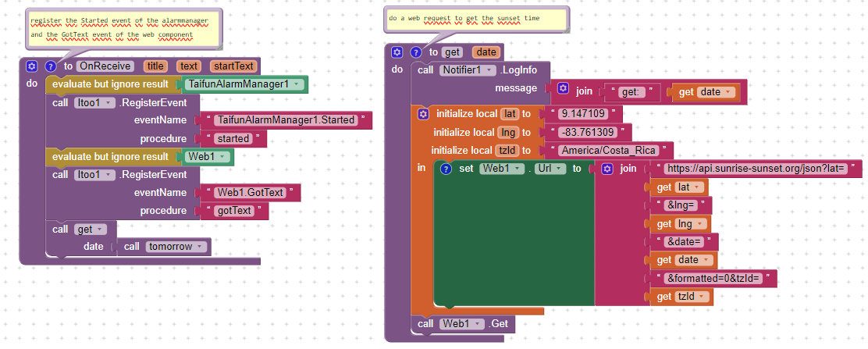Click the question mark icon on the OnReceive block
868x349 pixels.
(50, 67)
